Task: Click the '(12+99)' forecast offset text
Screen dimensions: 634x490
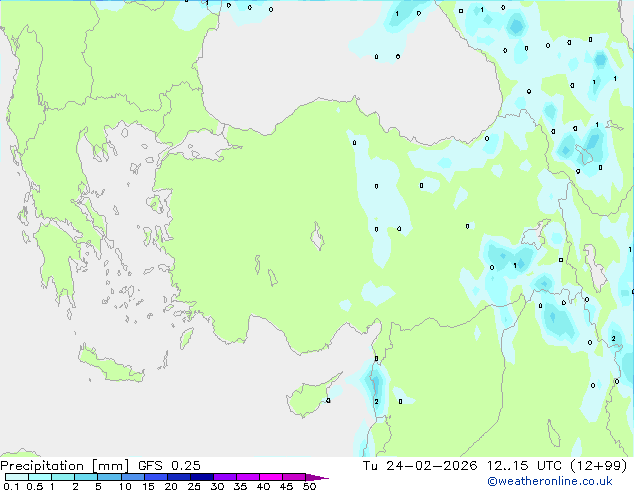Action: [x=598, y=466]
